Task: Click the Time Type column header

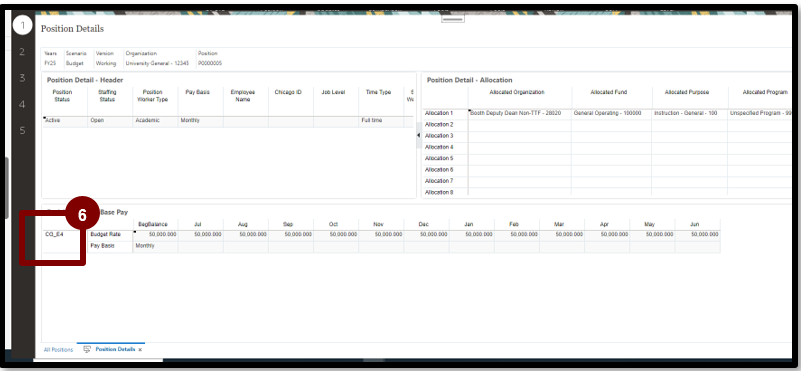Action: [379, 92]
